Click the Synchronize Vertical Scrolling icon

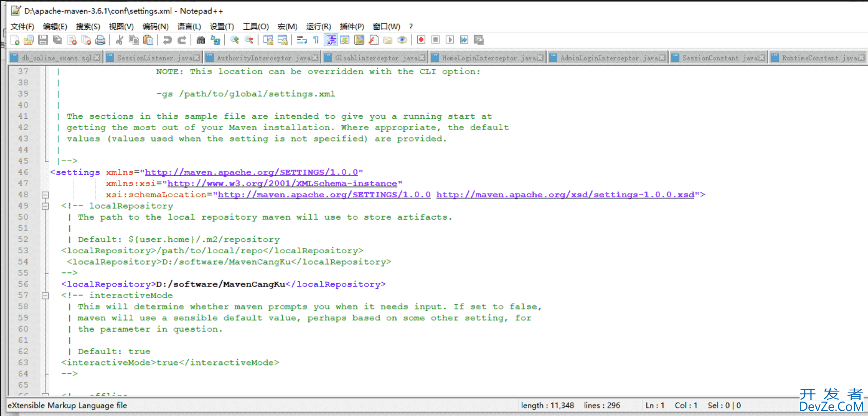point(268,40)
